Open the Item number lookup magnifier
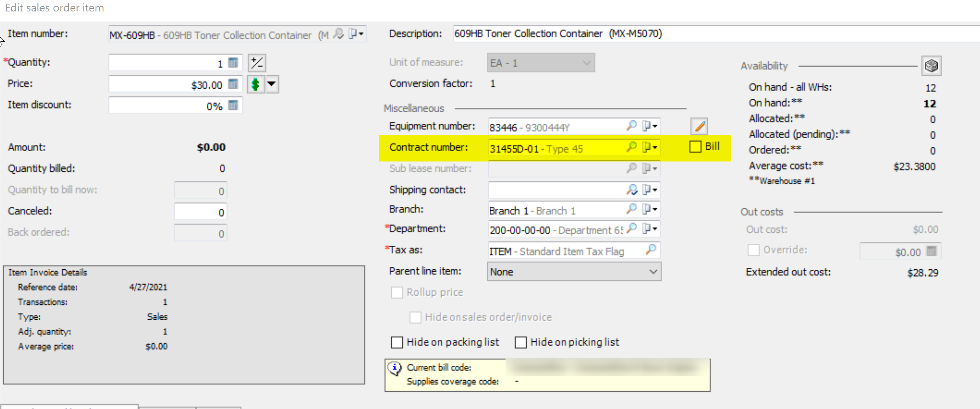980x409 pixels. (338, 34)
